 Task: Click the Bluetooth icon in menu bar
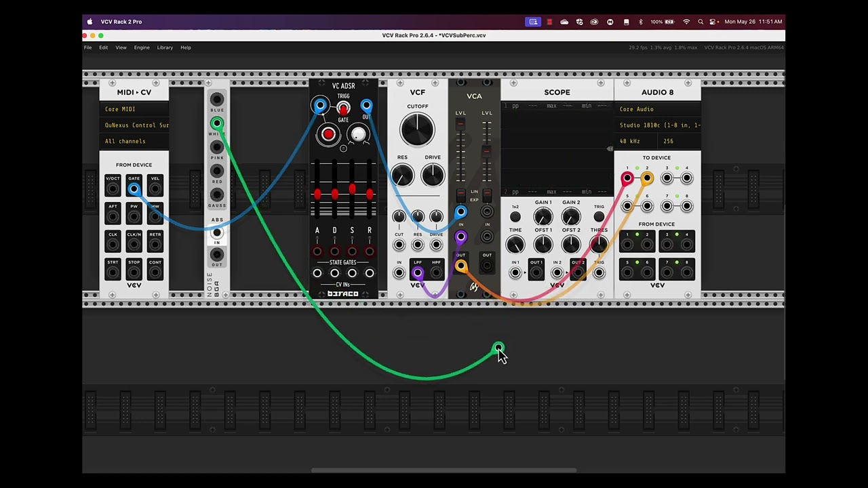640,22
